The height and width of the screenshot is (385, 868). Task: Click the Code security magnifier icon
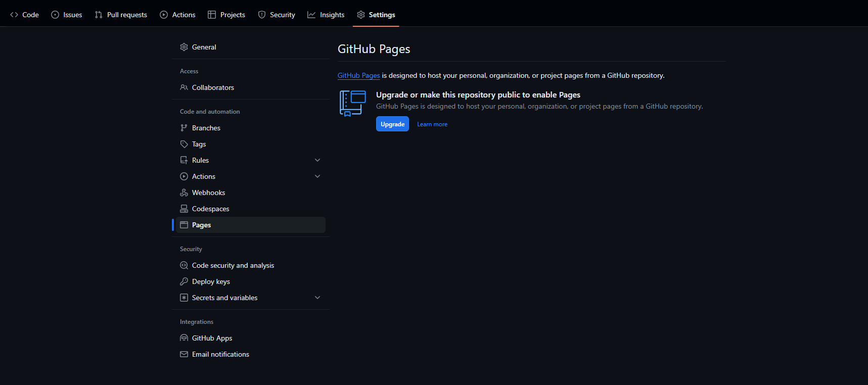point(184,265)
